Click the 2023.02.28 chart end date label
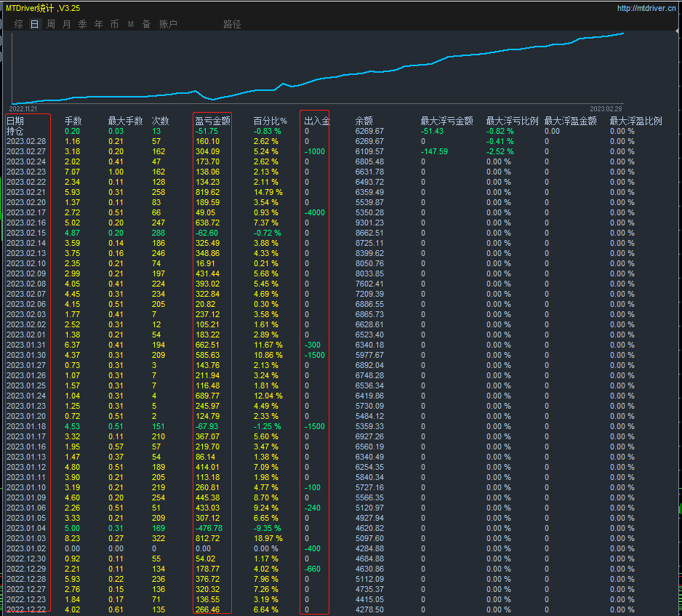The image size is (682, 616). pyautogui.click(x=606, y=108)
